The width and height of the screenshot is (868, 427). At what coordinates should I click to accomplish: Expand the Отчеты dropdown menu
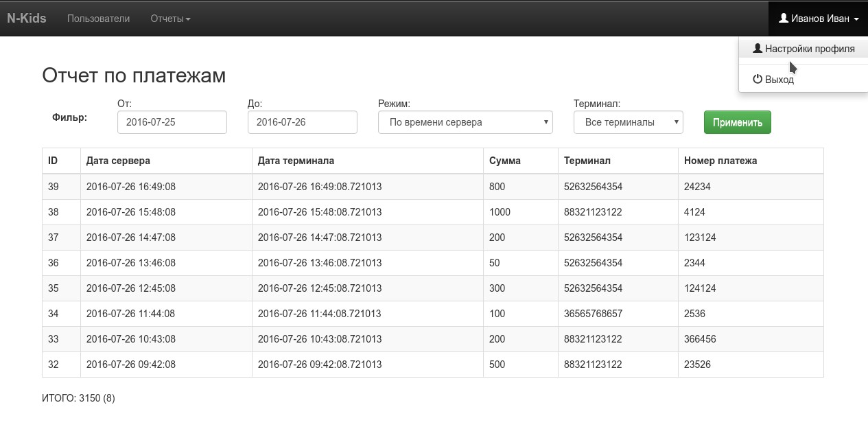(x=170, y=19)
